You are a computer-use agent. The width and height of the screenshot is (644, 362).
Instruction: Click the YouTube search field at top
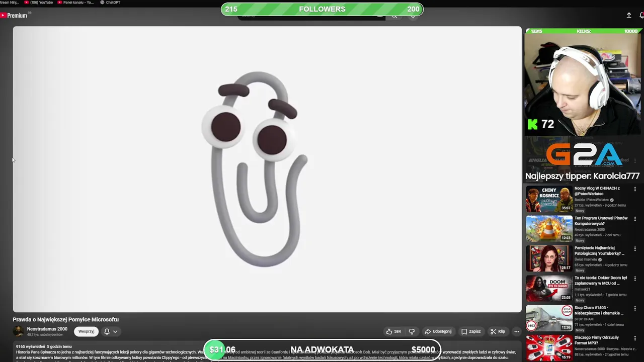[x=311, y=16]
